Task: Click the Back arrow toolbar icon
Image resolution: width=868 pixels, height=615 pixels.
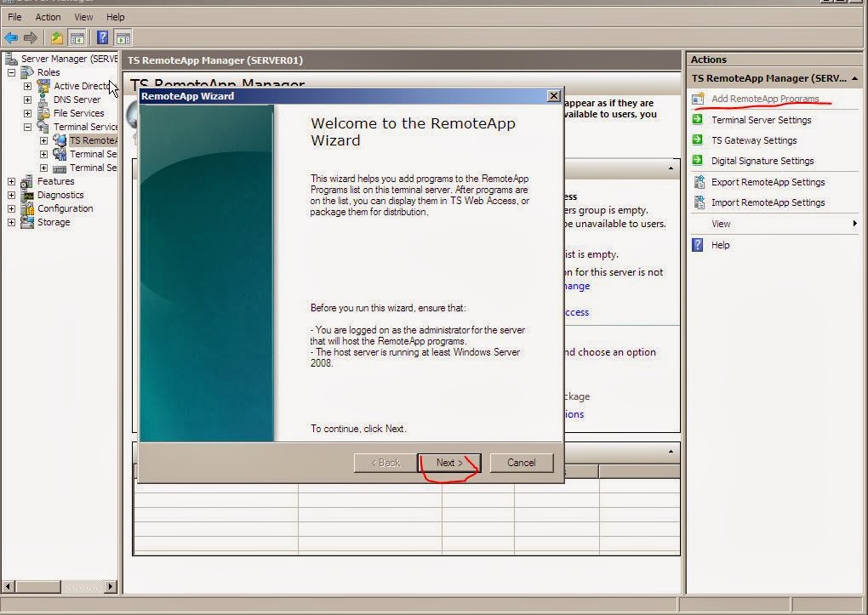Action: coord(11,37)
